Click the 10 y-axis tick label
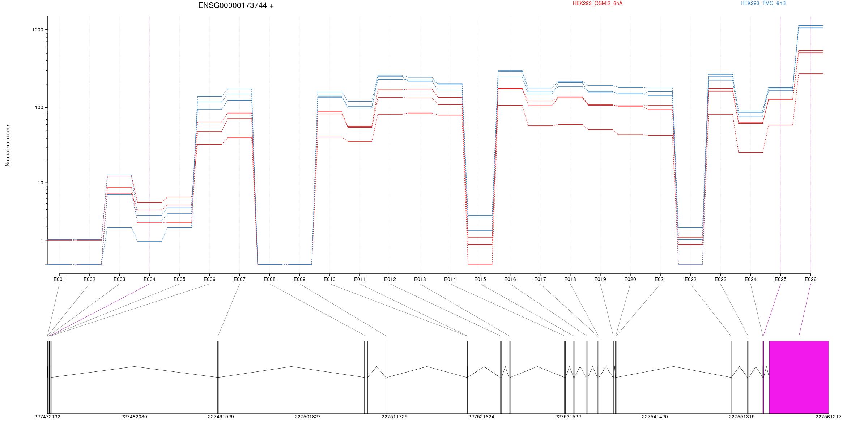Image resolution: width=868 pixels, height=434 pixels. coord(41,183)
